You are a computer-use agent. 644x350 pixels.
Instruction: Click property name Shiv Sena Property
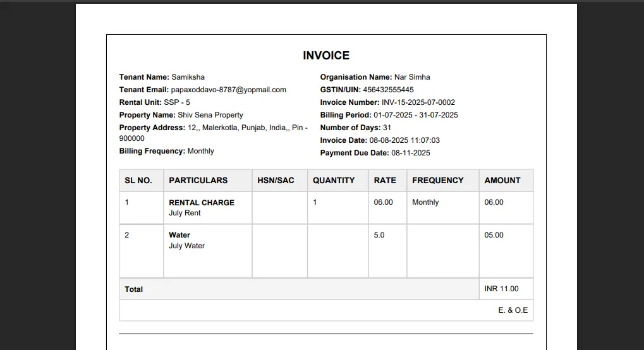pos(210,115)
